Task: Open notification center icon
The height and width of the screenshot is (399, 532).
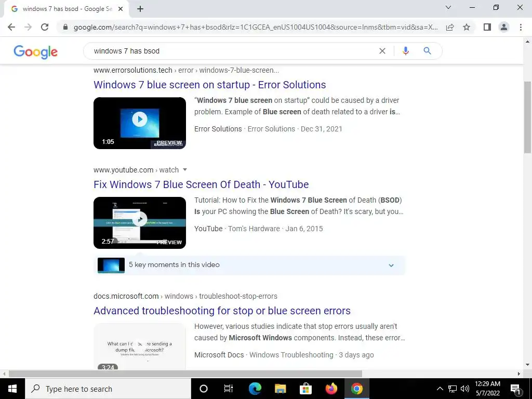Action: click(x=516, y=389)
